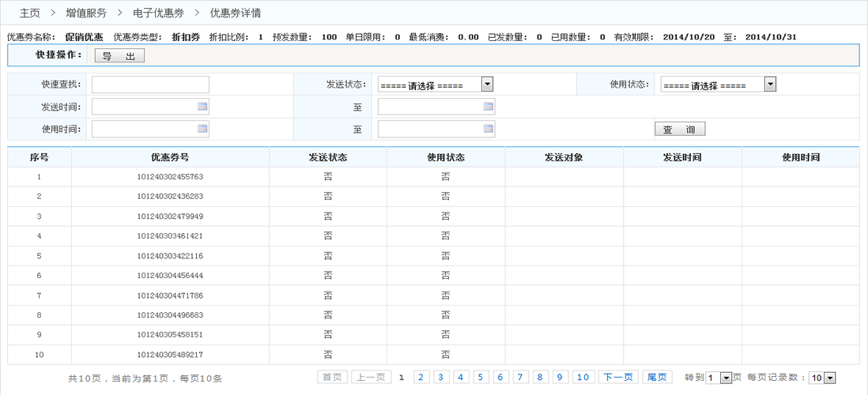Go to 主页 in the breadcrumb
Screen dimensions: 868x395
[29, 13]
